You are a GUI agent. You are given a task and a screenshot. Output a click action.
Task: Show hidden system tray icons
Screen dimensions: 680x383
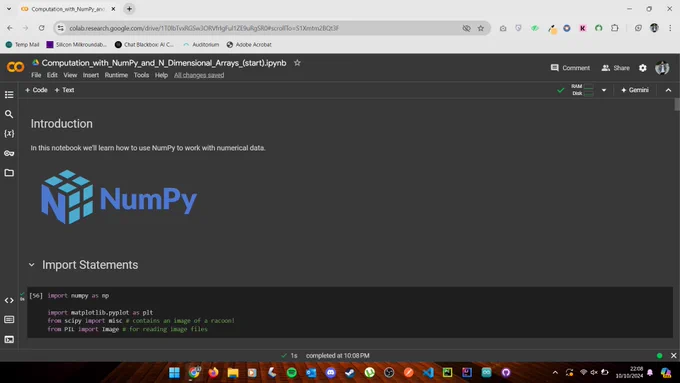(x=555, y=372)
